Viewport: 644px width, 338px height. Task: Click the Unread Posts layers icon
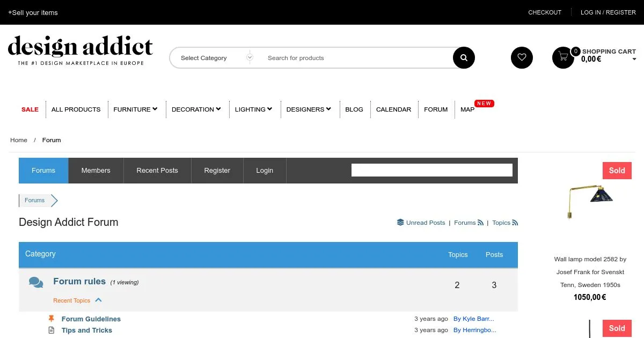400,223
